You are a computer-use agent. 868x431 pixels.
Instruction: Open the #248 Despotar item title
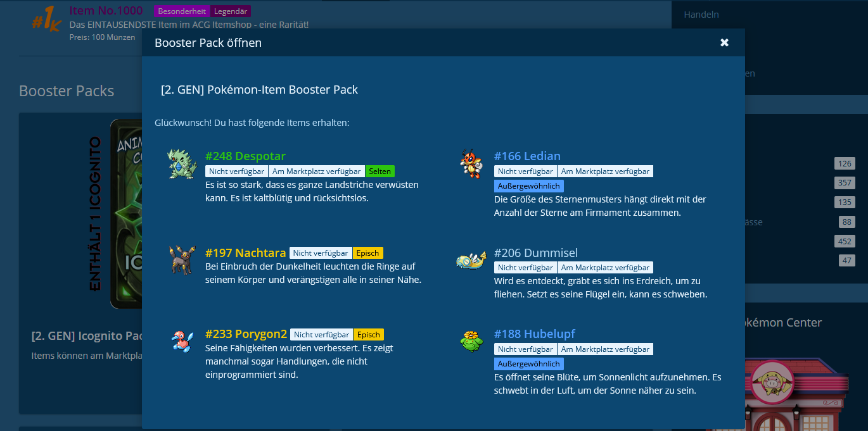(245, 156)
